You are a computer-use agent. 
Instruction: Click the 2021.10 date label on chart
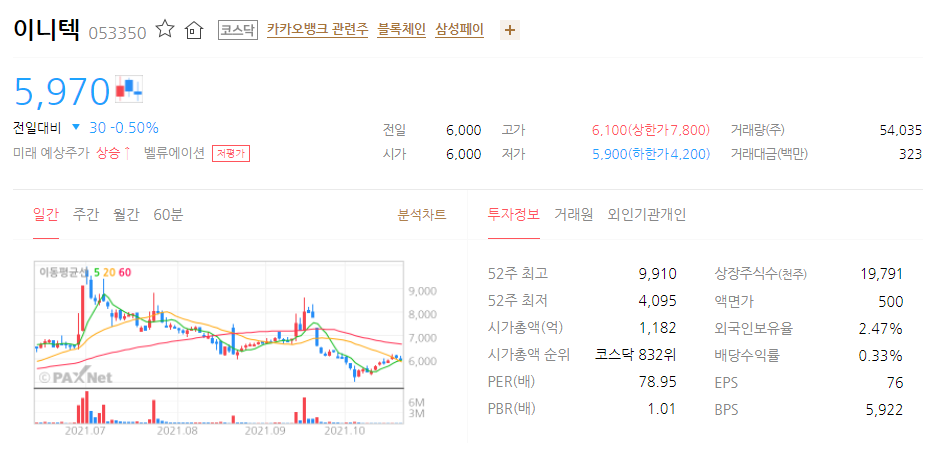click(x=345, y=430)
